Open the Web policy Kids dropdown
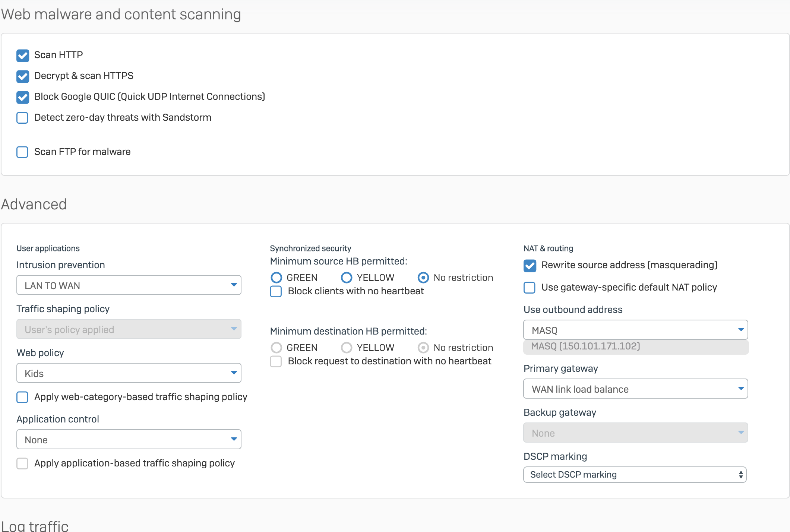The height and width of the screenshot is (532, 790). (129, 373)
